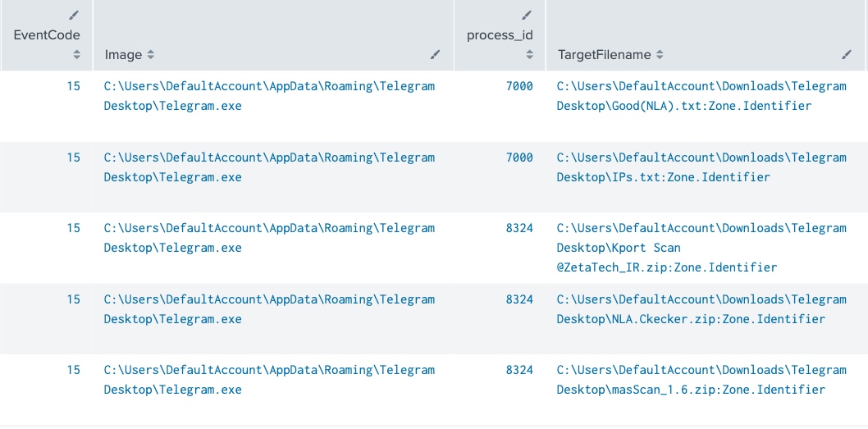Click the pencil icon in TargetFilename column header

tap(847, 55)
